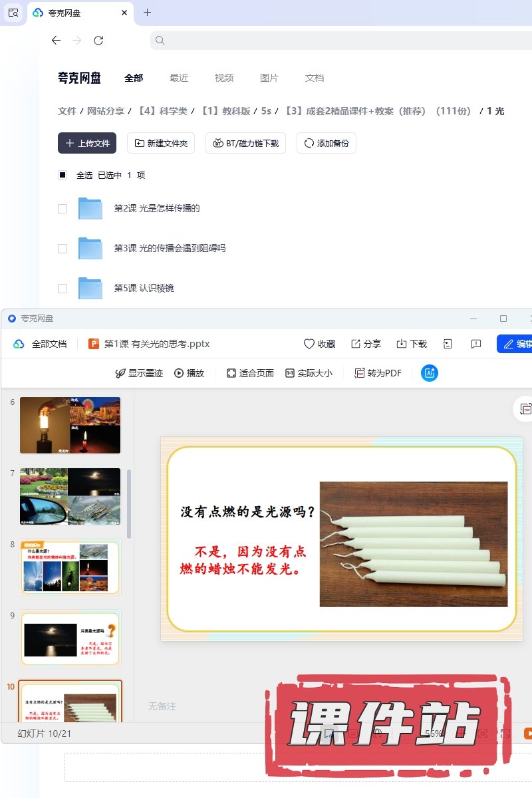
Task: Open the 文档 category tab
Action: point(315,78)
